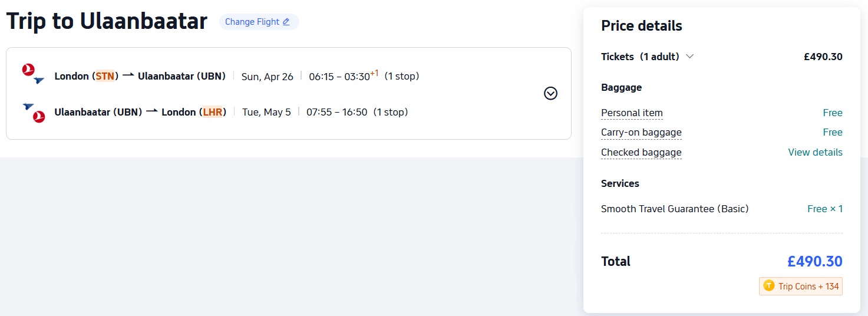The height and width of the screenshot is (316, 868).
Task: Click the airline logo on return flight
Action: click(34, 112)
